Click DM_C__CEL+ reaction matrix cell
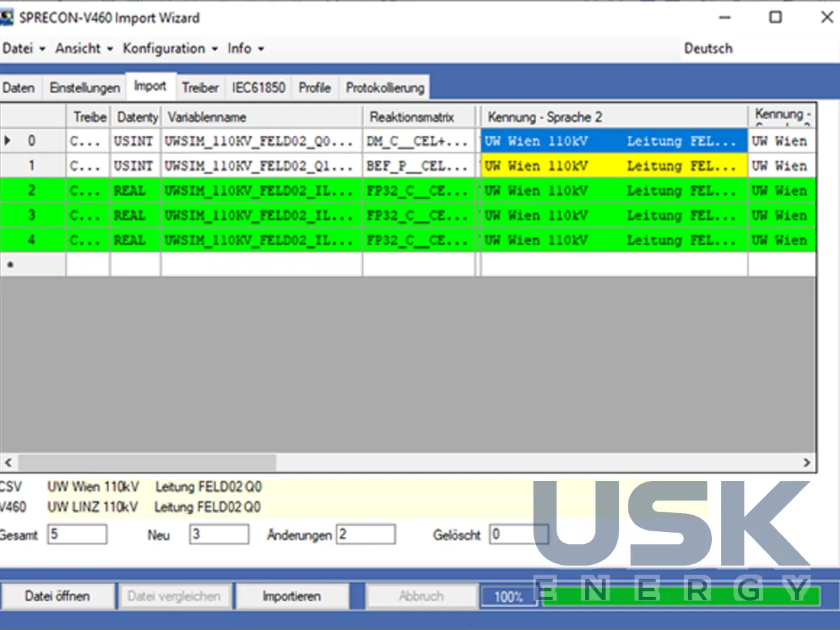The image size is (840, 630). pyautogui.click(x=419, y=141)
